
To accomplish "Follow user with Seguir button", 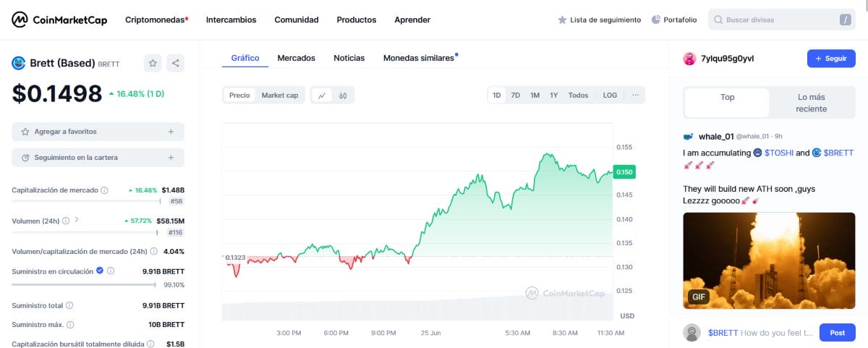I will coord(830,59).
